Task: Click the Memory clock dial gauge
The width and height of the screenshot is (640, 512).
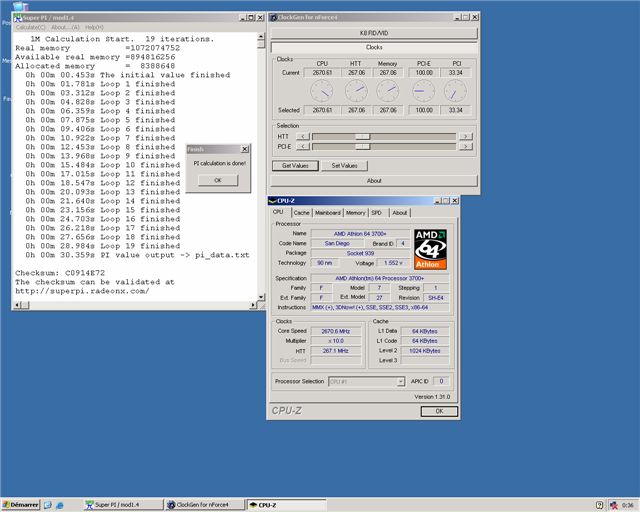Action: [388, 91]
